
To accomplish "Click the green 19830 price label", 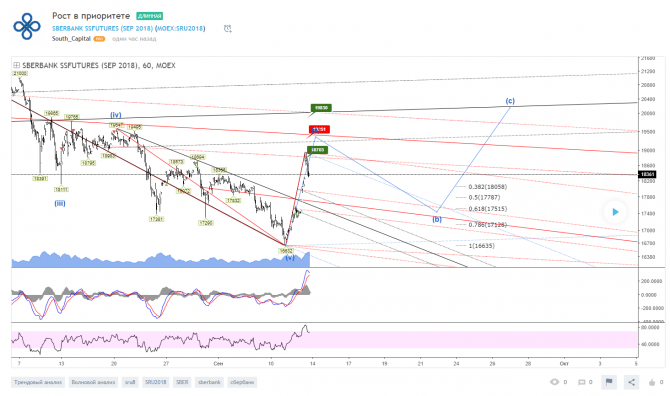I will 321,108.
